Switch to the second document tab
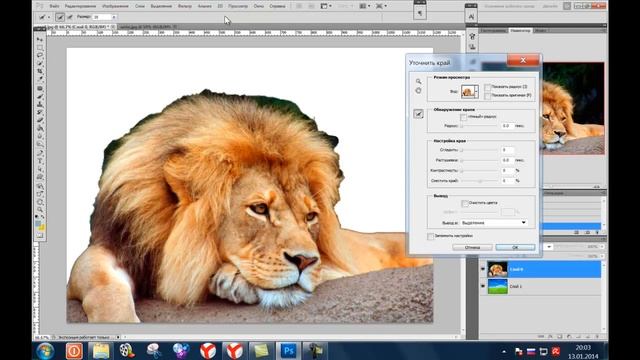Viewport: 640px width, 360px height. tap(148, 27)
